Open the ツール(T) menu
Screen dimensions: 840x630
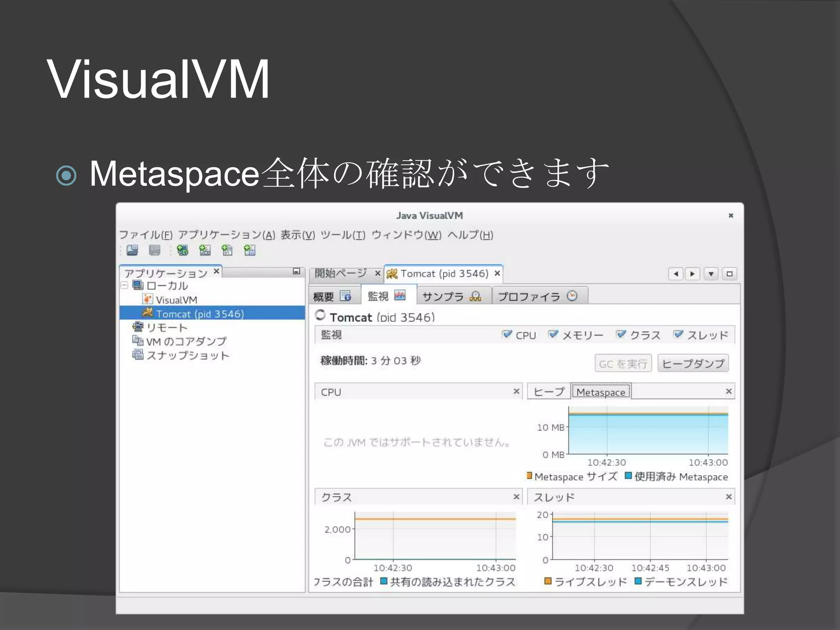343,235
